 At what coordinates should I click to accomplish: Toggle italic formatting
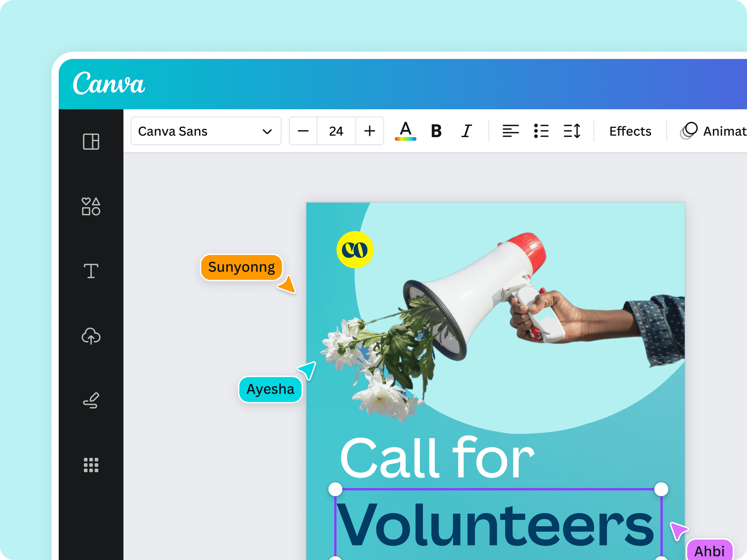coord(466,131)
